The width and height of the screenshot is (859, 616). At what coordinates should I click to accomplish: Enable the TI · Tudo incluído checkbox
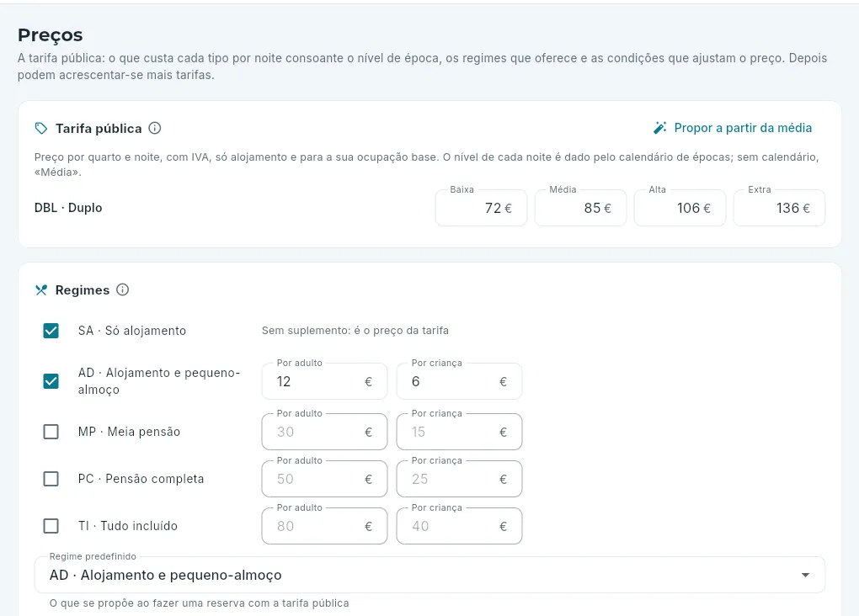tap(51, 526)
